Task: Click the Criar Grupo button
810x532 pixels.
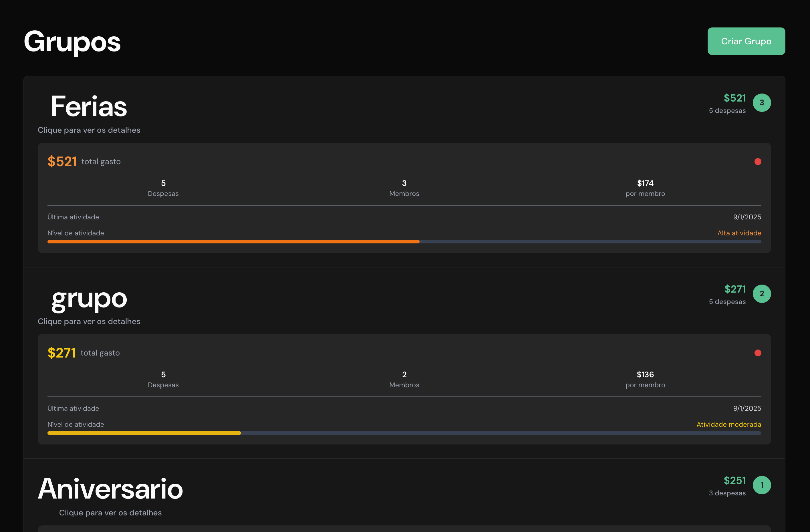Action: (746, 41)
